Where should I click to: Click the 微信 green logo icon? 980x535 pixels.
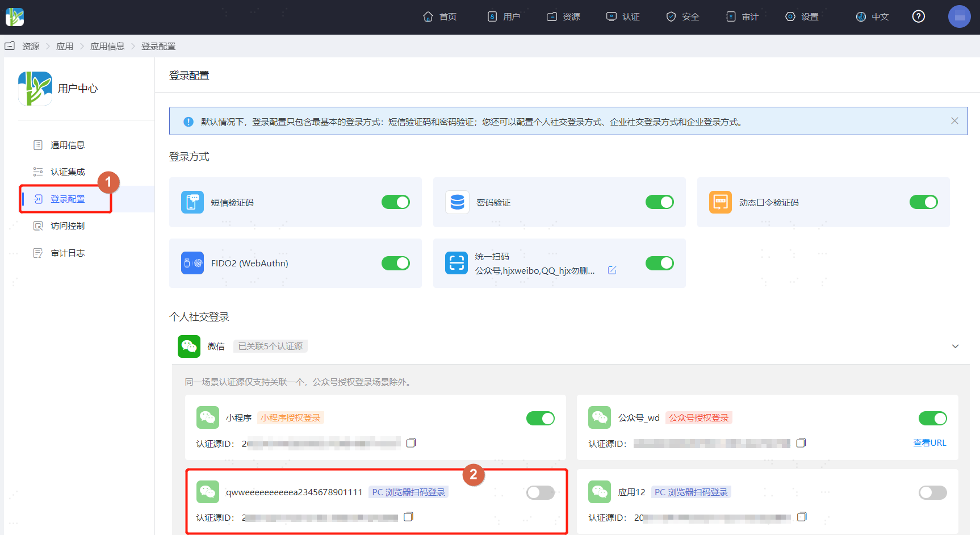(189, 346)
